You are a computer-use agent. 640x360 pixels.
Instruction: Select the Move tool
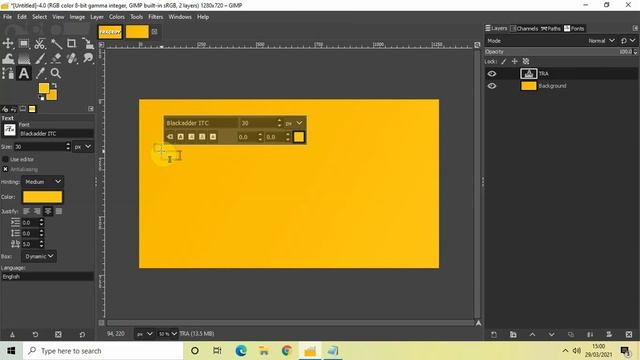[8, 43]
